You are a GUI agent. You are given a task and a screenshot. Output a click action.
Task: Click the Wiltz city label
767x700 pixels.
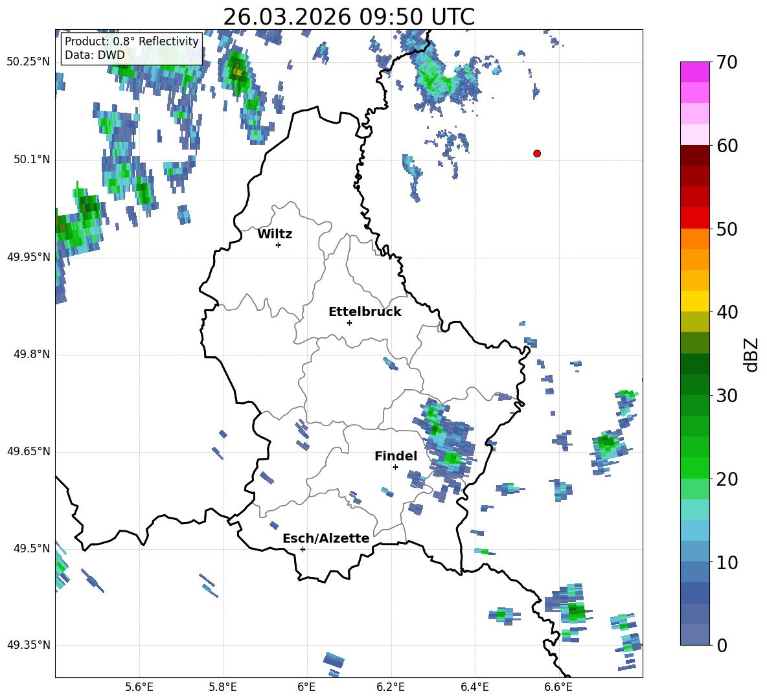pyautogui.click(x=275, y=234)
